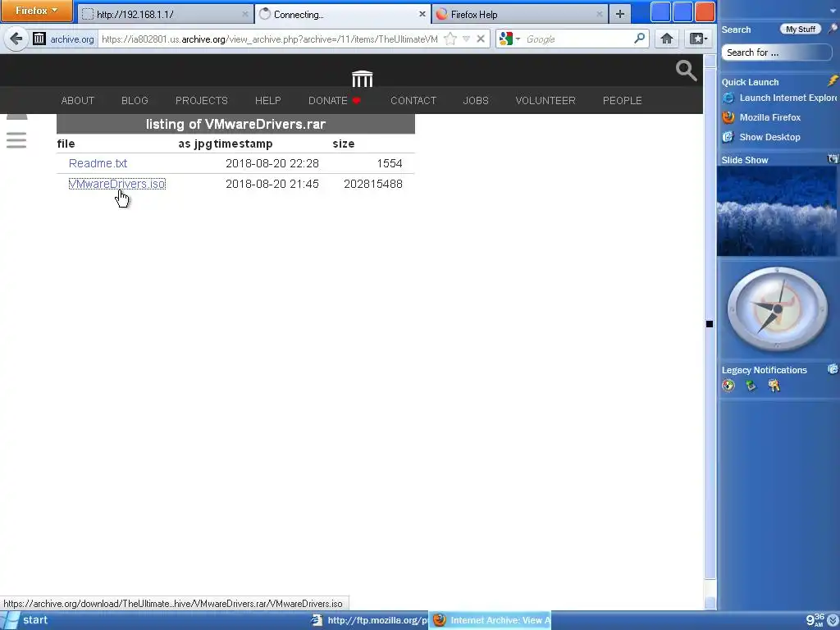Switch to Internet Archive taskbar window

click(x=491, y=620)
